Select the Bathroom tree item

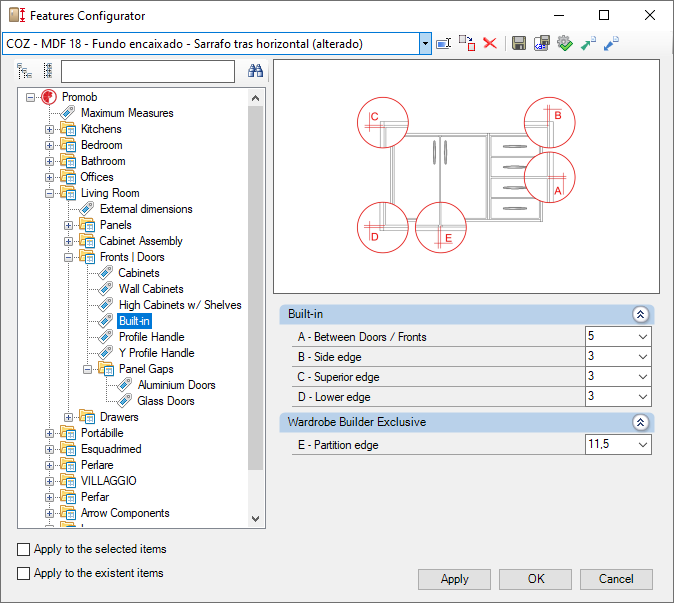tap(103, 161)
